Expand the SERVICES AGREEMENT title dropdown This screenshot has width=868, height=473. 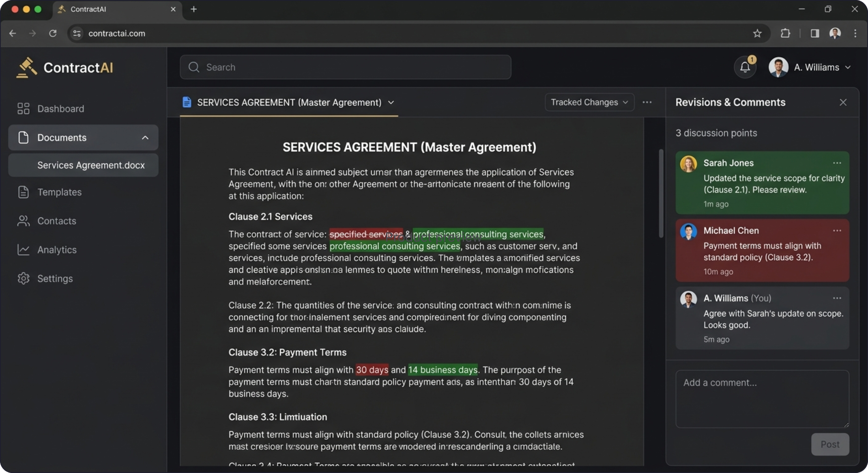point(391,102)
